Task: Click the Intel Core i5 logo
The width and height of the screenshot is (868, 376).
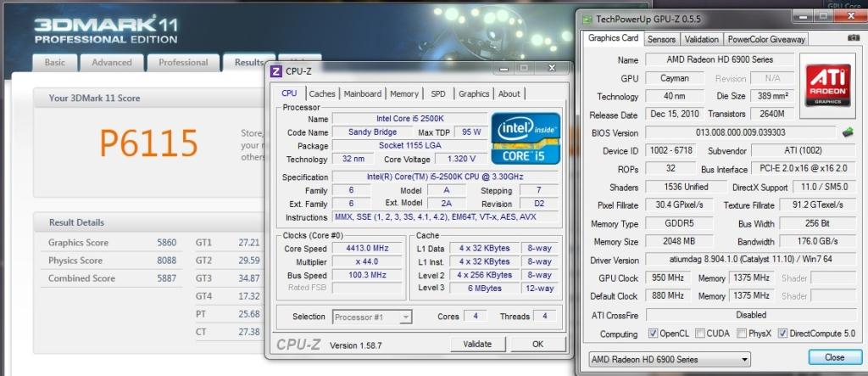Action: 526,138
